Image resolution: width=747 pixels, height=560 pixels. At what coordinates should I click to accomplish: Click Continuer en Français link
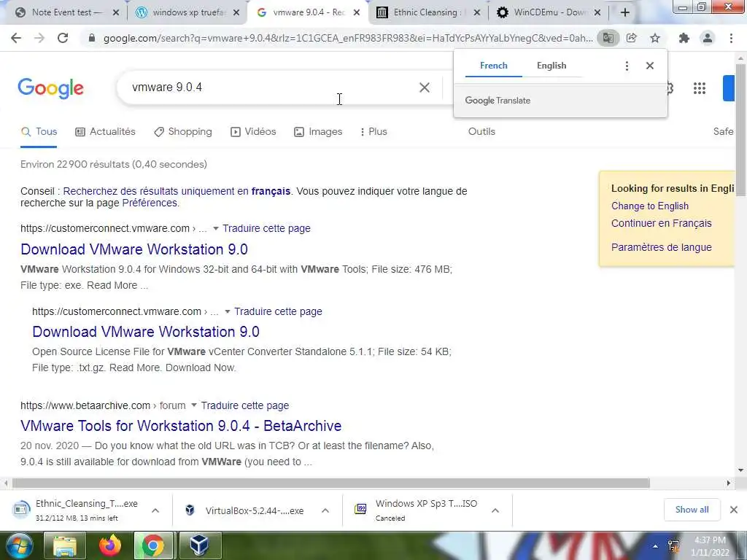pos(661,223)
